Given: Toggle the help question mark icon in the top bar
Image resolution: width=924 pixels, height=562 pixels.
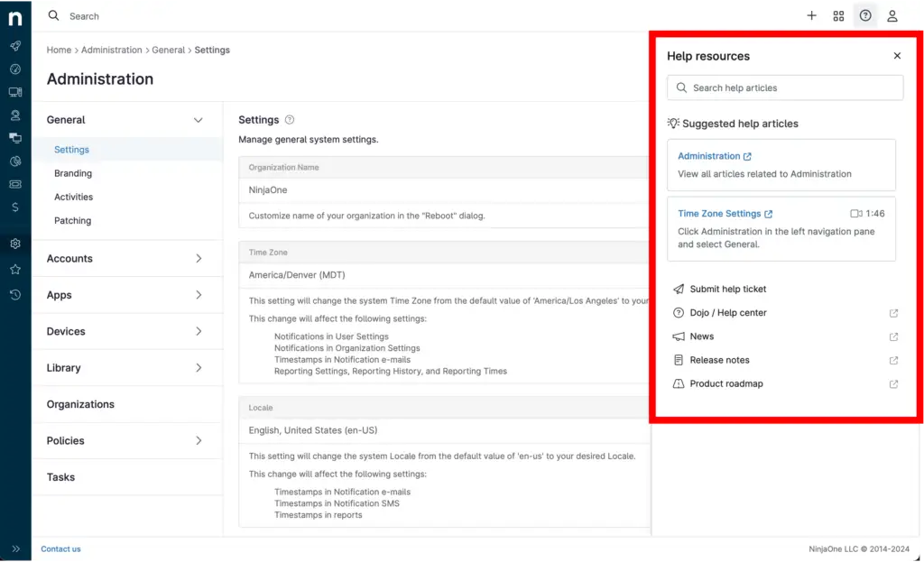Looking at the screenshot, I should 865,16.
